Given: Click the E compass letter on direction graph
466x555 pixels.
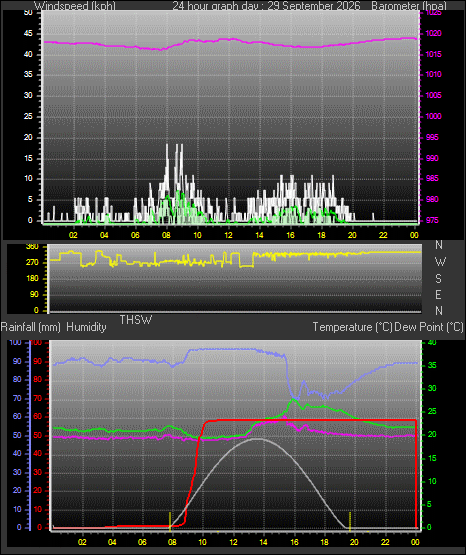Looking at the screenshot, I should pos(438,294).
